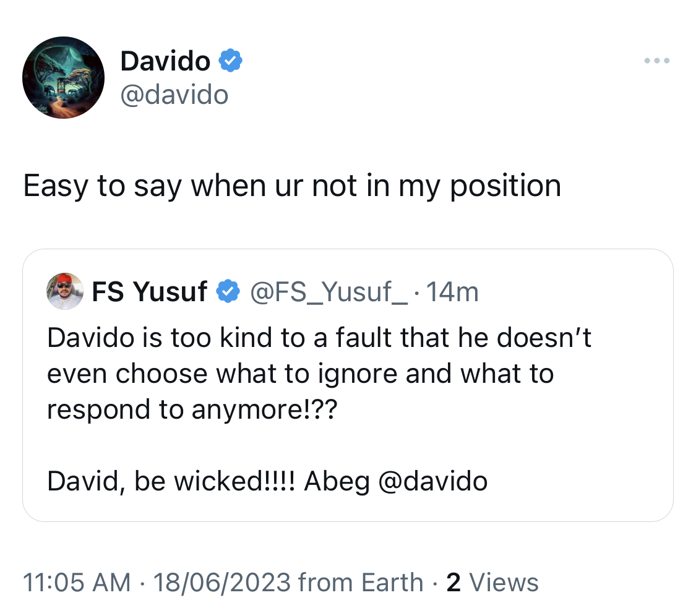Click the 11:05 AM timestamp
The image size is (696, 616).
[77, 582]
